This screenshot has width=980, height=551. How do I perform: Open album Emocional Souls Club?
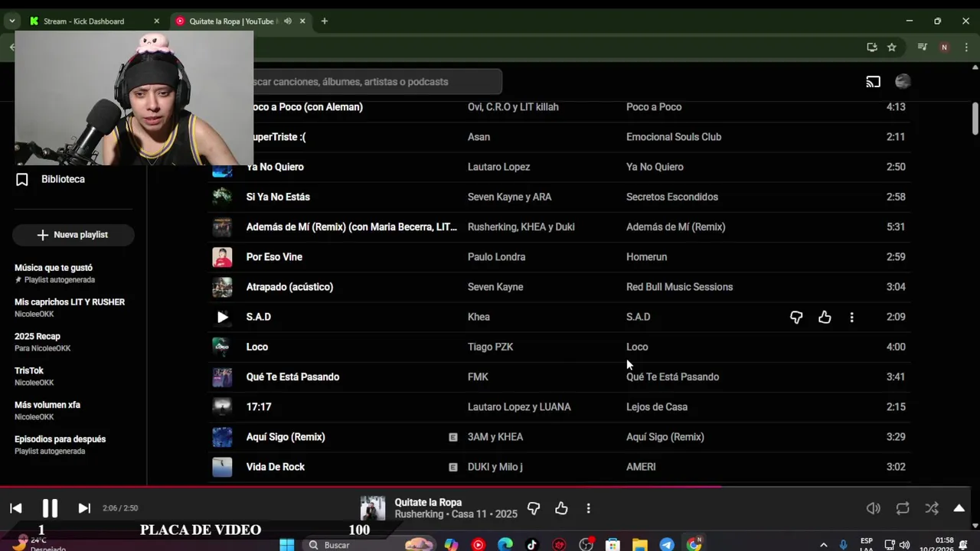674,137
